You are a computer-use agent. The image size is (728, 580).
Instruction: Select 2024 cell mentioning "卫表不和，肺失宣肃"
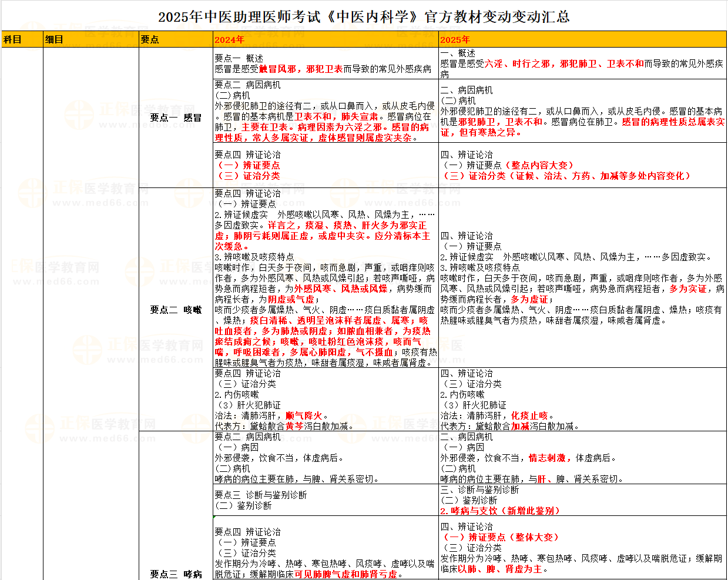[325, 111]
